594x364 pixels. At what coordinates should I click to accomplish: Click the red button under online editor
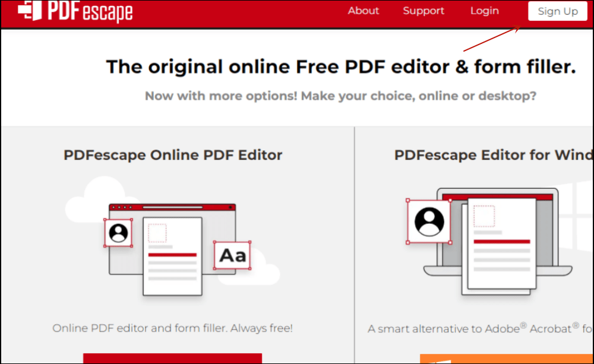(x=172, y=358)
